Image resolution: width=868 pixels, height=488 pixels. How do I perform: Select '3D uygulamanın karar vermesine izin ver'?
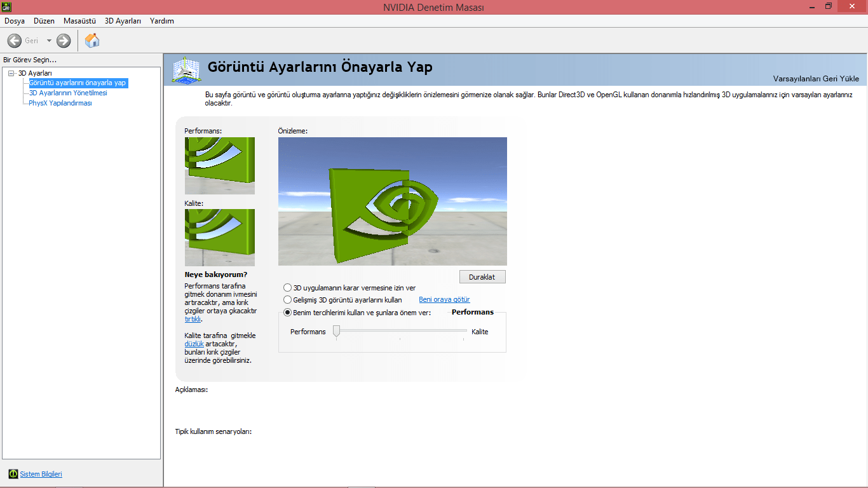(287, 287)
